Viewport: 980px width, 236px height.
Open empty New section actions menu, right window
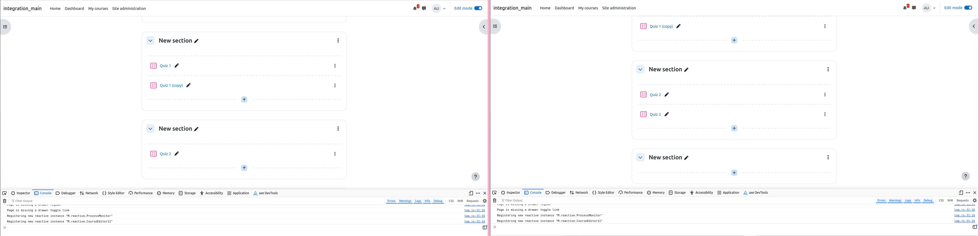coord(828,157)
